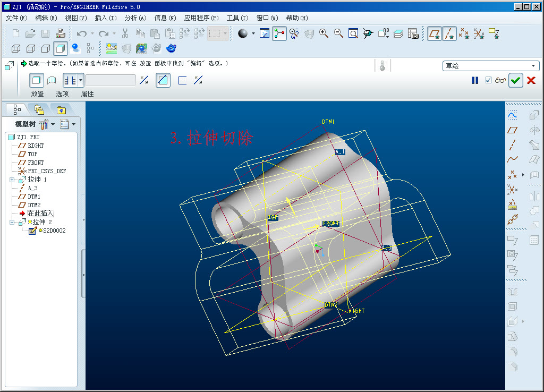
Task: Click the depth value input field
Action: point(110,81)
